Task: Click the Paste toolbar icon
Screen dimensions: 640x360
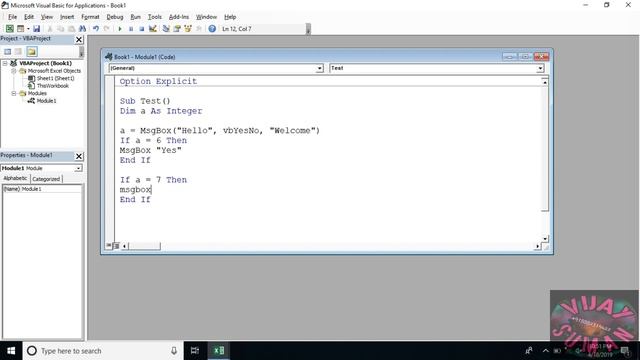Action: 71,29
